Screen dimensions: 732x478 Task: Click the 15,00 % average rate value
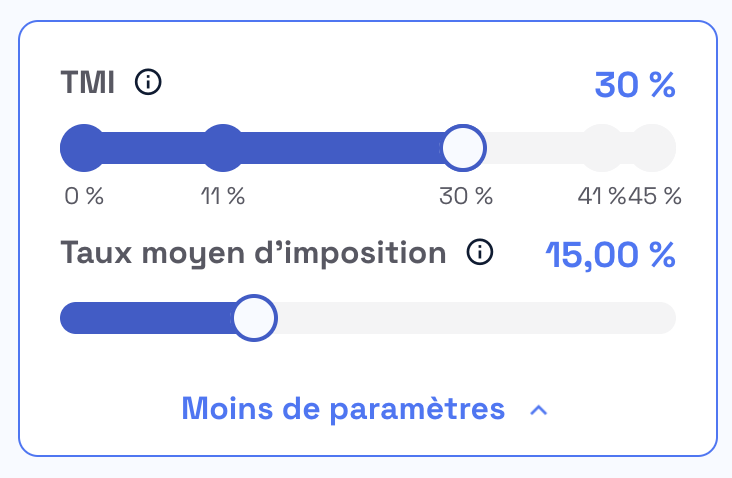click(x=611, y=255)
